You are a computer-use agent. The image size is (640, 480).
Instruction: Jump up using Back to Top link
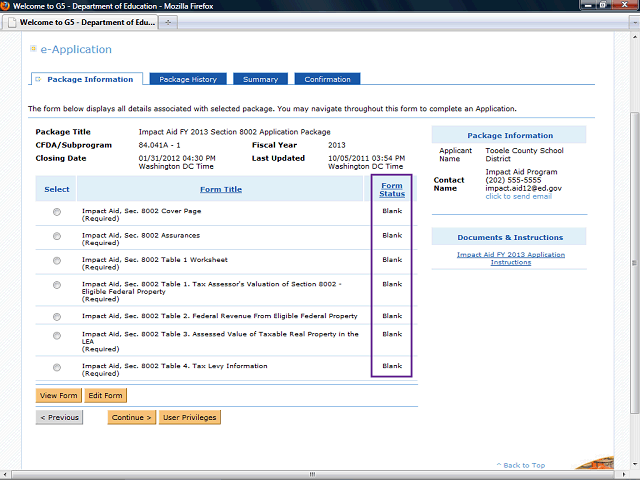point(524,465)
